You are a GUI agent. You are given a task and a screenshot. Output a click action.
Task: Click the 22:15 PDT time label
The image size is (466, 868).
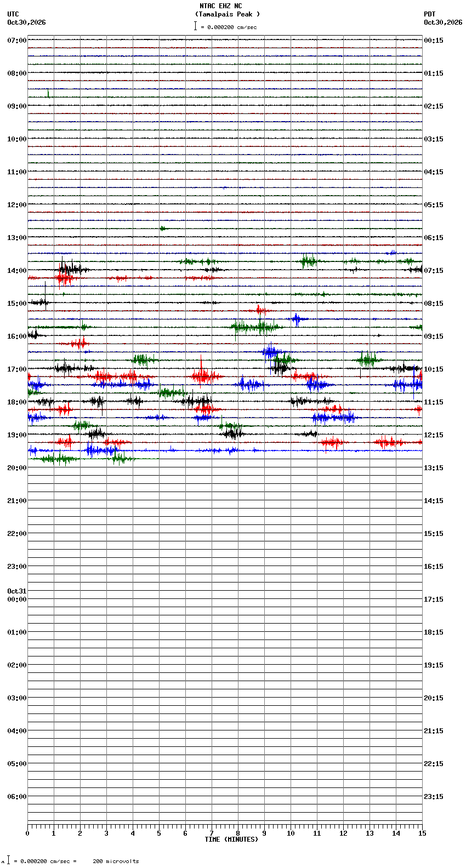[434, 764]
